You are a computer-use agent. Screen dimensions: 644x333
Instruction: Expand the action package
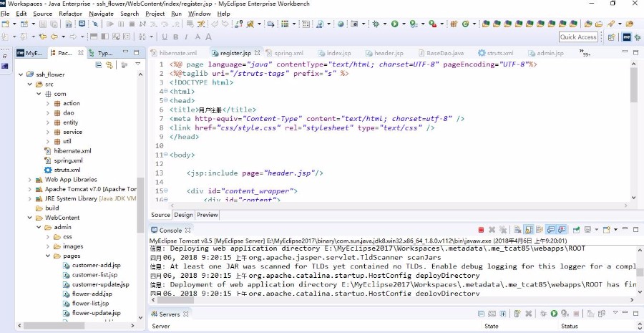coord(48,103)
